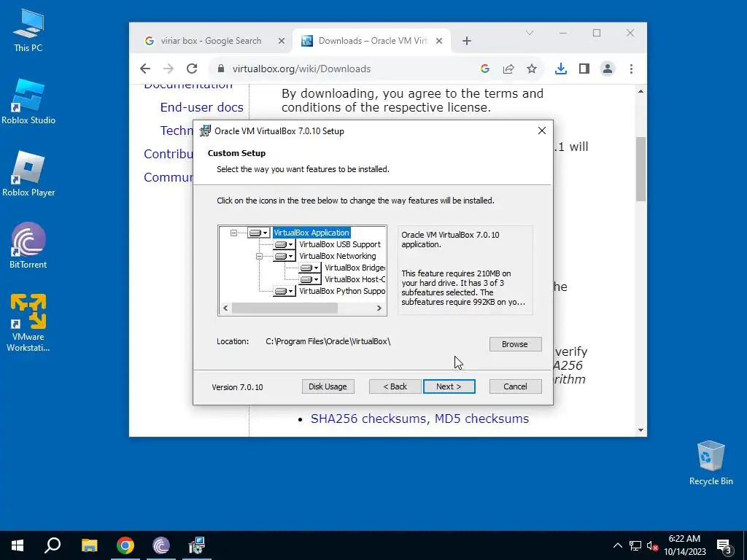This screenshot has height=560, width=747.
Task: Click Chrome icon in taskbar
Action: pyautogui.click(x=125, y=545)
